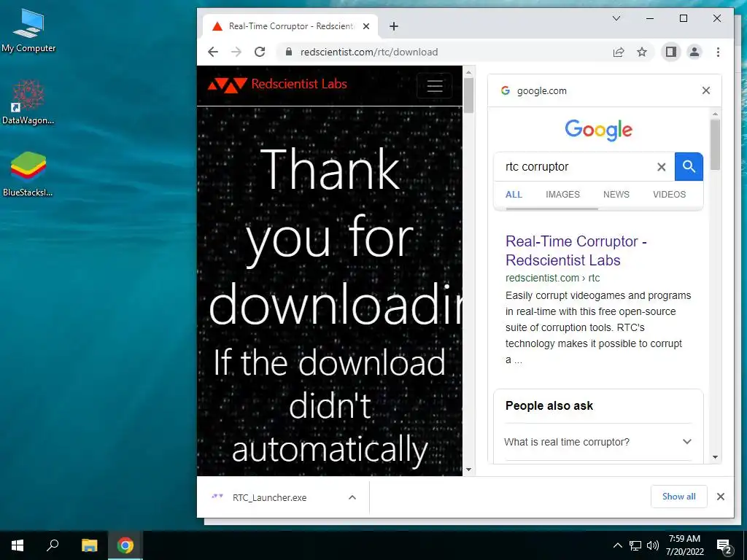Open the Windows Start menu
The height and width of the screenshot is (560, 747).
click(18, 545)
